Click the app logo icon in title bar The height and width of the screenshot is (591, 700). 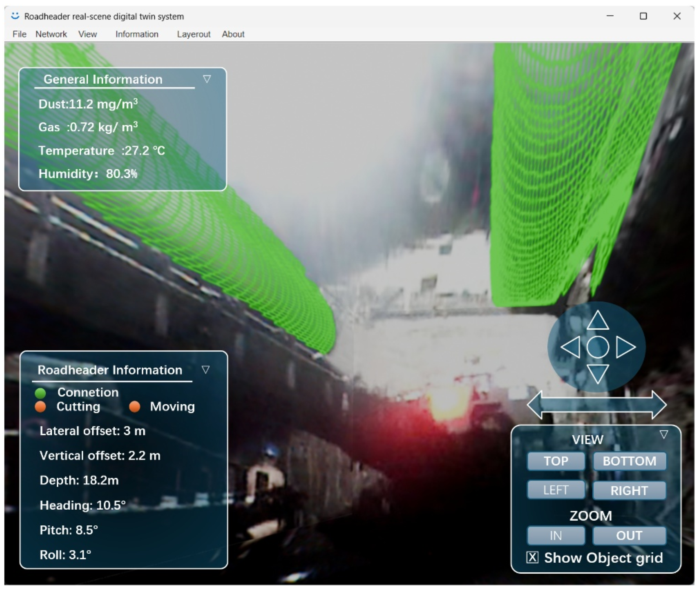(x=15, y=16)
